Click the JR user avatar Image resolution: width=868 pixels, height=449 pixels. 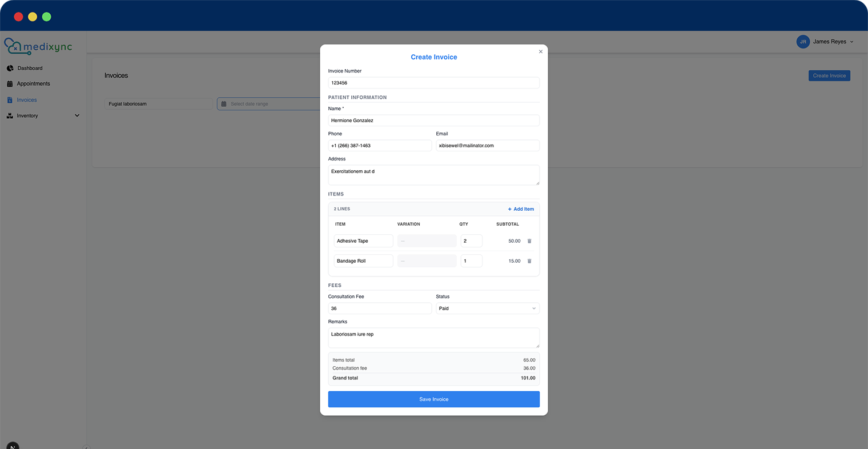click(803, 42)
